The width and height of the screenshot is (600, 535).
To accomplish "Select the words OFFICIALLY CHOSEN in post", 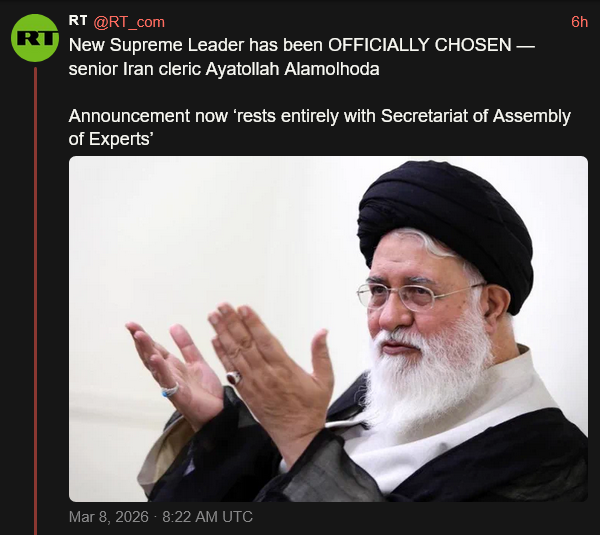I will point(419,45).
